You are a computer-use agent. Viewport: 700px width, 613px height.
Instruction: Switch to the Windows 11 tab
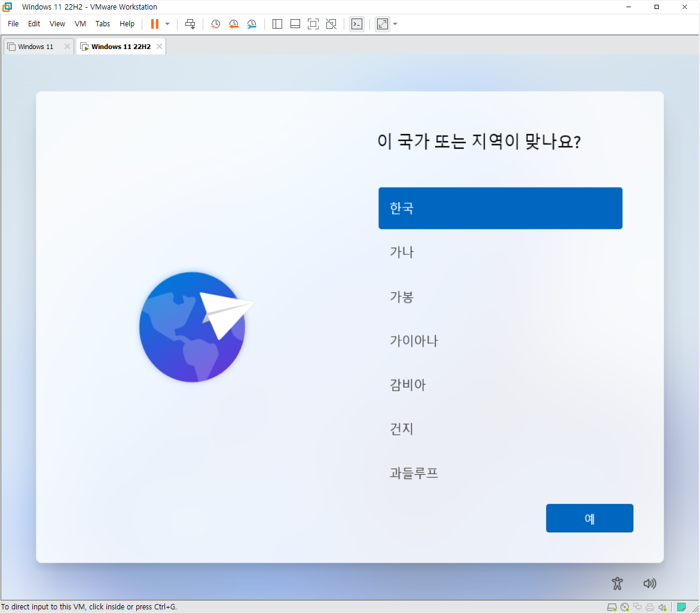pyautogui.click(x=35, y=47)
